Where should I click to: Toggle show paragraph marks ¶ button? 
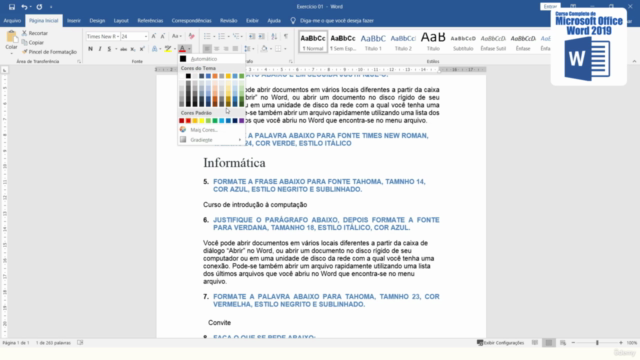tap(286, 36)
